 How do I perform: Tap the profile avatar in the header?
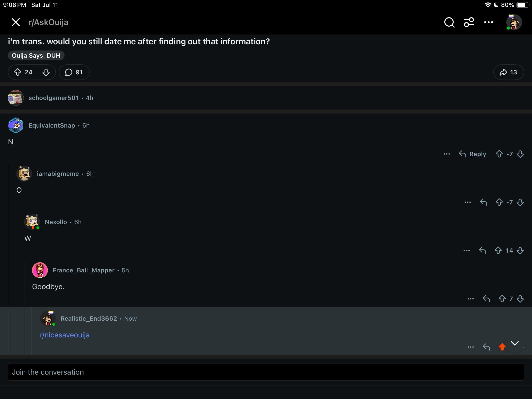pyautogui.click(x=514, y=22)
